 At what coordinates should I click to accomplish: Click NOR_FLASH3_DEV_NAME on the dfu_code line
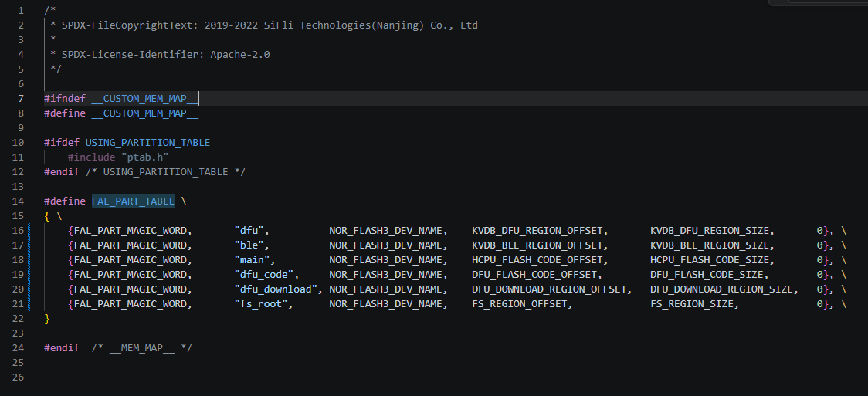388,275
